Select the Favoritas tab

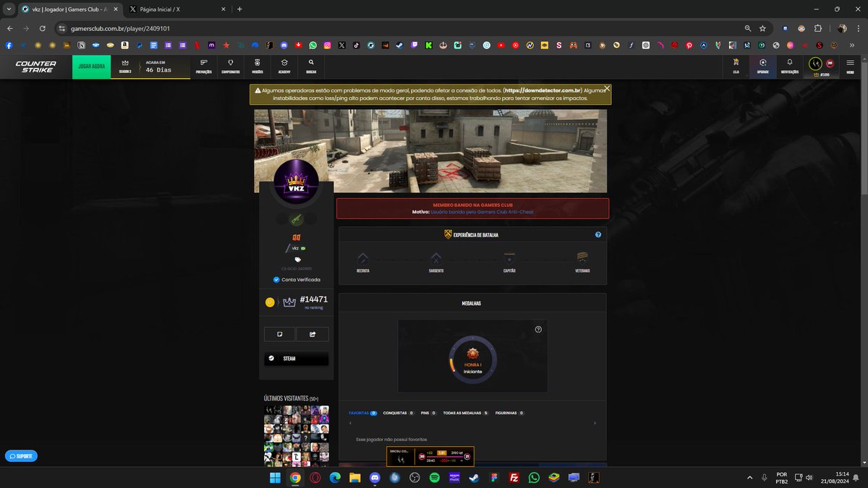[x=362, y=413]
